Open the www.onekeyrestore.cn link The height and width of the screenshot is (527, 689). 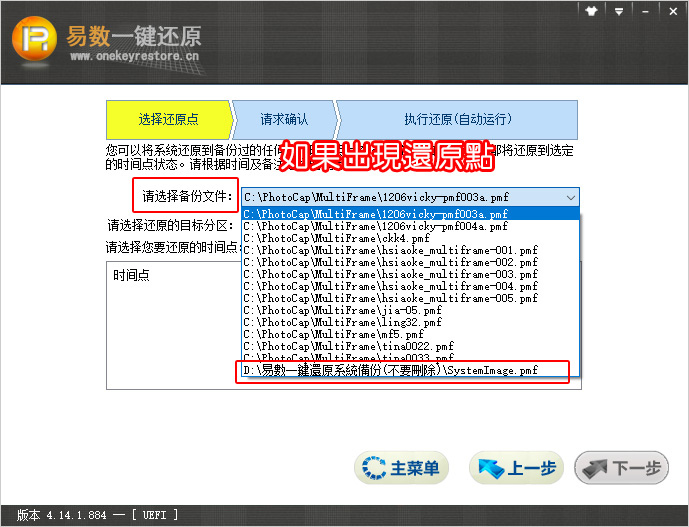(x=134, y=56)
